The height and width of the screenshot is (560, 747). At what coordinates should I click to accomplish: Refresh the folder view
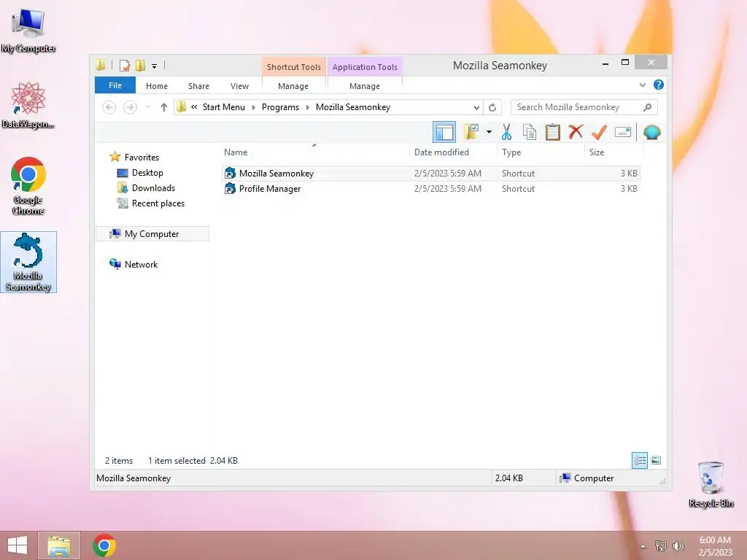click(x=492, y=107)
